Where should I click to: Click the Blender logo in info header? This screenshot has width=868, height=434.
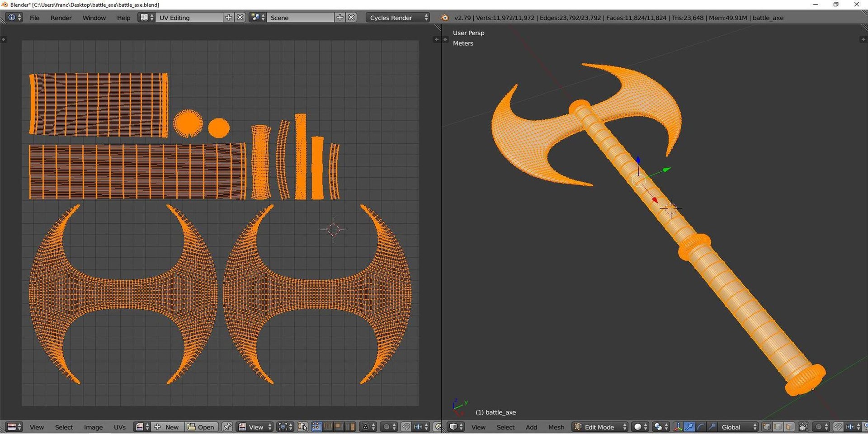445,18
